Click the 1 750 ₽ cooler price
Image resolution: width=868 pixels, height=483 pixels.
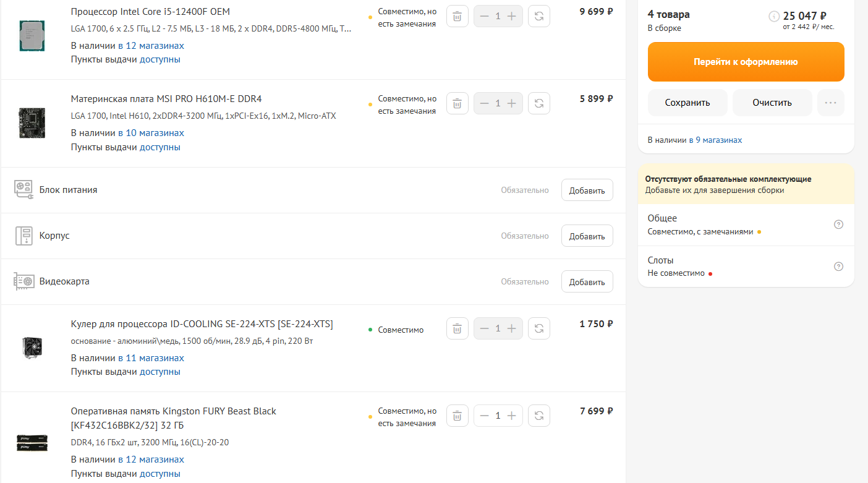point(597,324)
